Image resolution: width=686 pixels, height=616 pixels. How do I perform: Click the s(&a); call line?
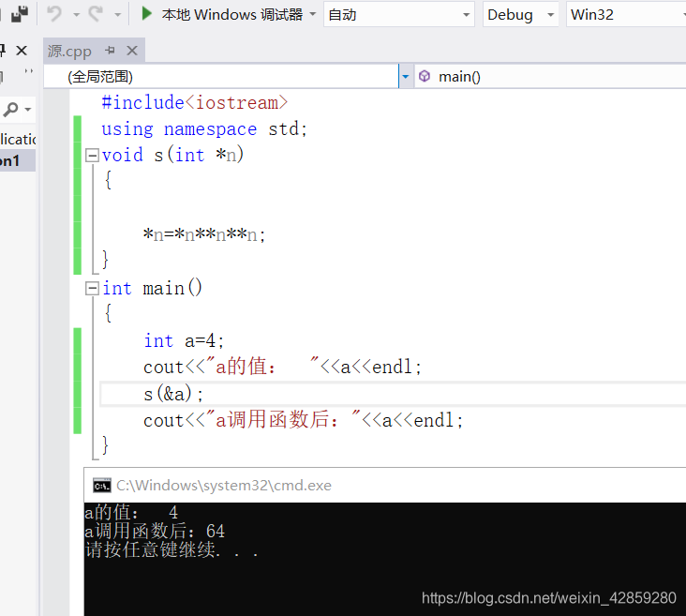pyautogui.click(x=173, y=394)
